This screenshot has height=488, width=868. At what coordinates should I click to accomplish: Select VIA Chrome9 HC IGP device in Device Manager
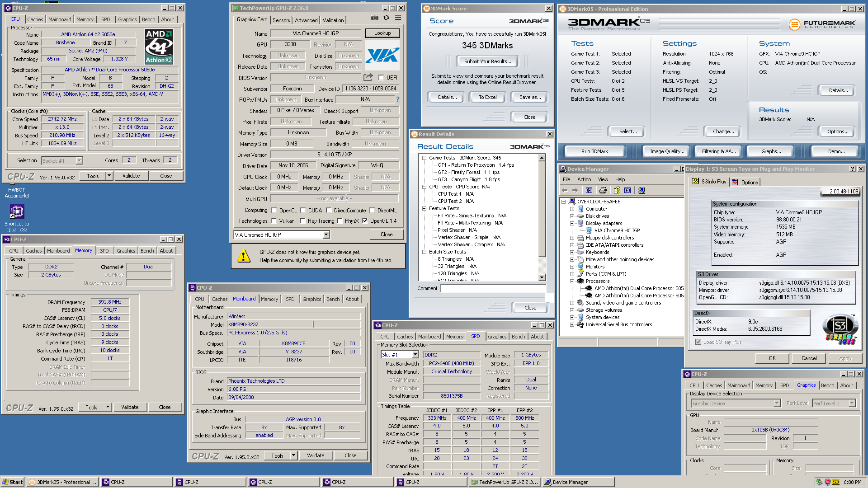coord(617,230)
